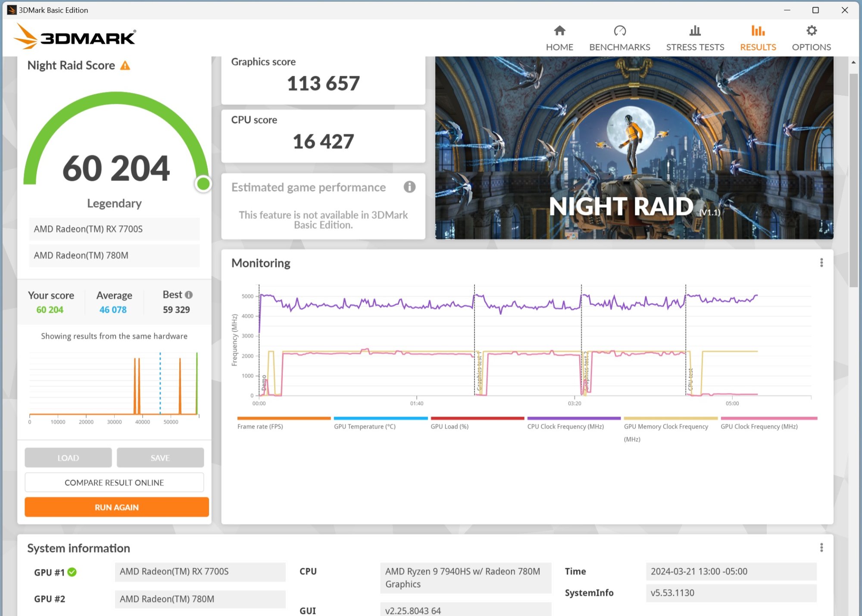The width and height of the screenshot is (862, 616).
Task: Minimize the 3DMark window
Action: [787, 10]
